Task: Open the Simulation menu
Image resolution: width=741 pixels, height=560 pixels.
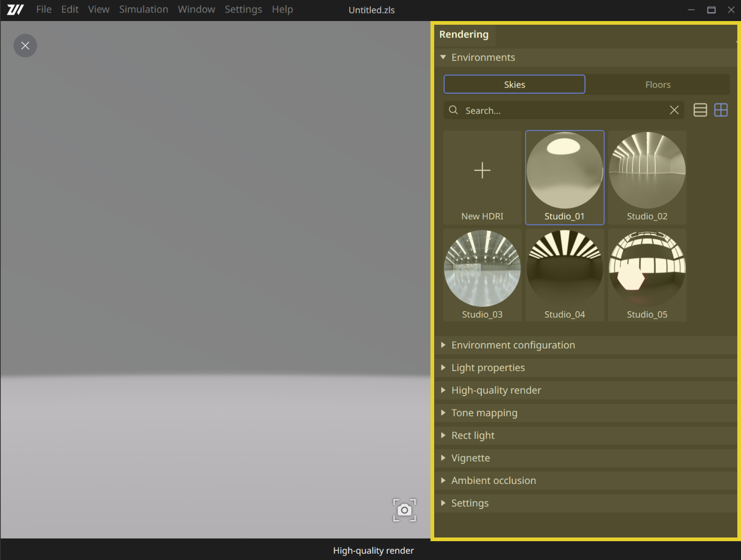Action: (143, 10)
